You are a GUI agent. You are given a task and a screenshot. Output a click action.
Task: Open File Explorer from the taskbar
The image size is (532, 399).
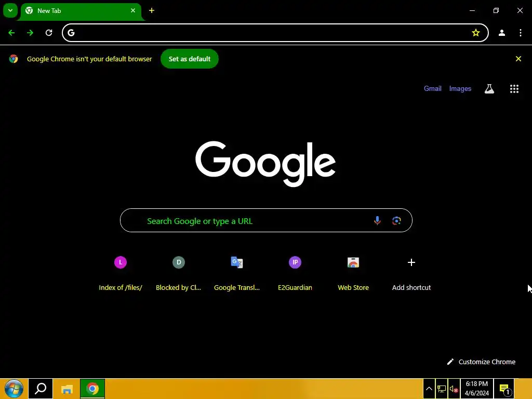67,389
